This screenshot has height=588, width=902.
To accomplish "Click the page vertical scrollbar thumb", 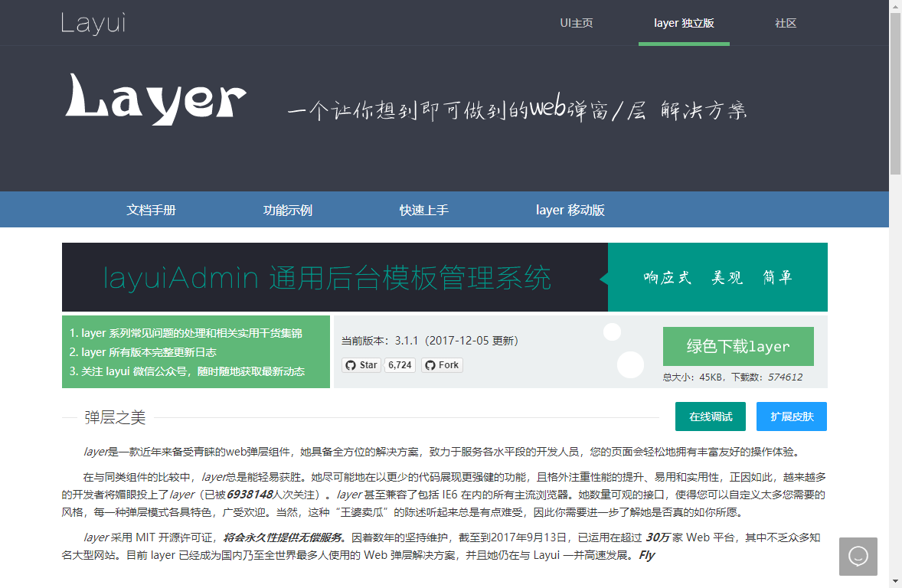I will pos(895,92).
